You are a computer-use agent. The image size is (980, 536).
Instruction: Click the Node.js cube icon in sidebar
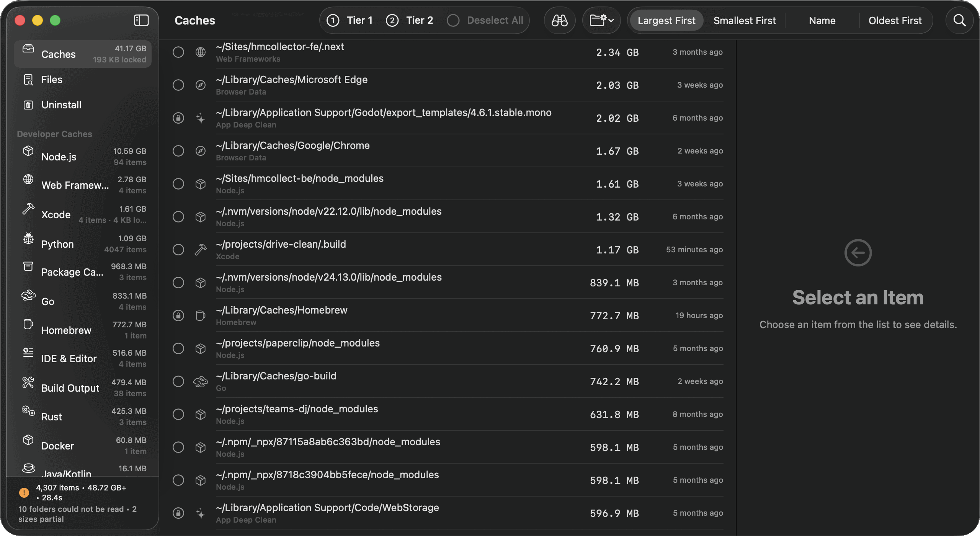point(28,151)
